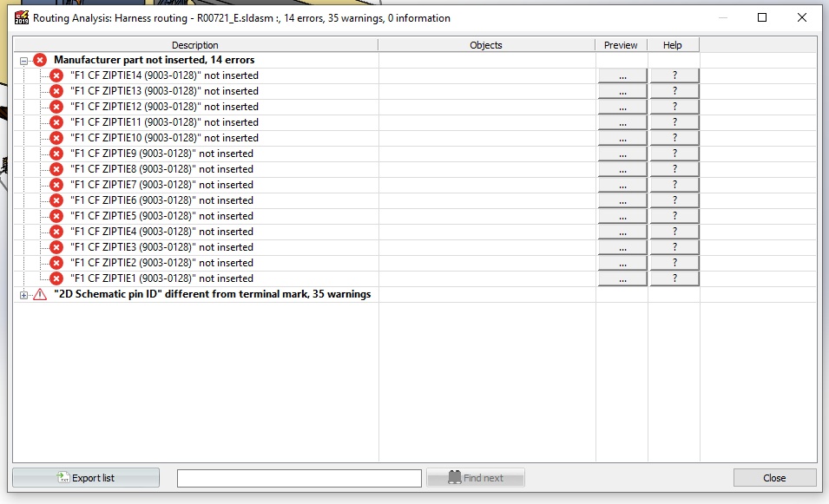
Task: Open preview for ZIPTIE2 error
Action: tap(622, 263)
